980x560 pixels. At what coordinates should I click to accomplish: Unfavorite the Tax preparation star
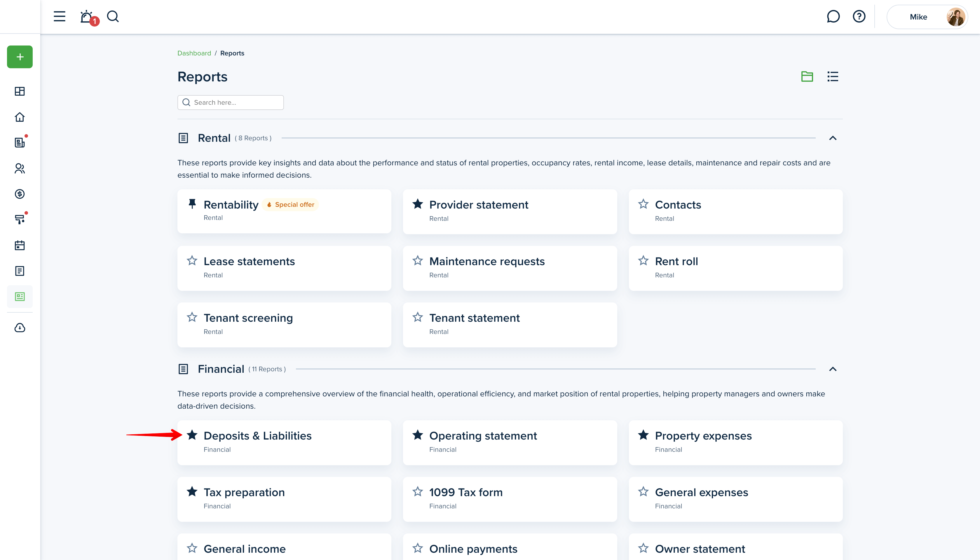(x=192, y=491)
